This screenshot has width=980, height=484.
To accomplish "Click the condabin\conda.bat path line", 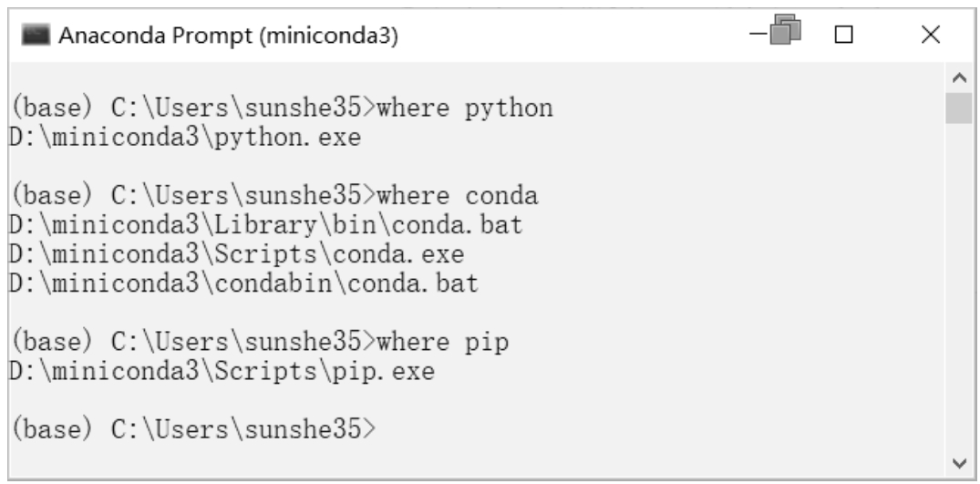I will click(x=243, y=283).
